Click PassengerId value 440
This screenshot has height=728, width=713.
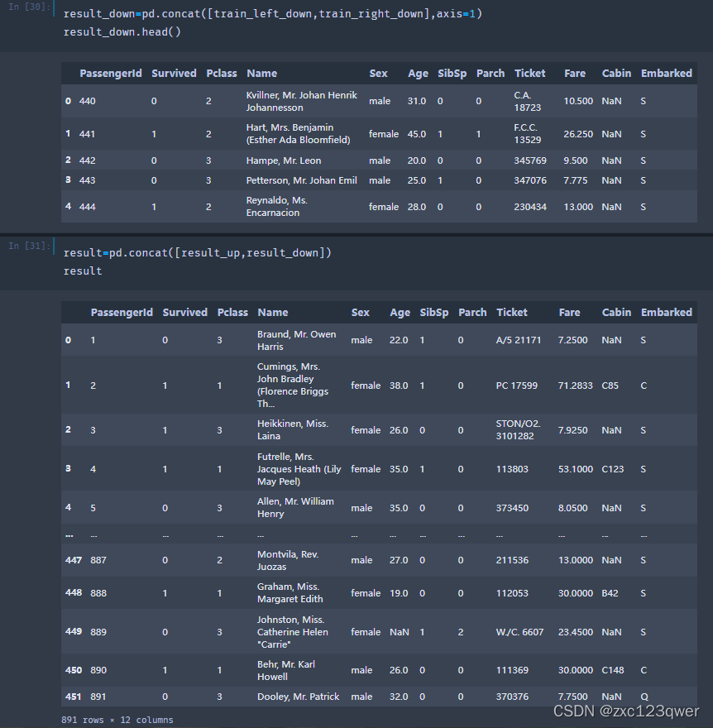coord(88,101)
